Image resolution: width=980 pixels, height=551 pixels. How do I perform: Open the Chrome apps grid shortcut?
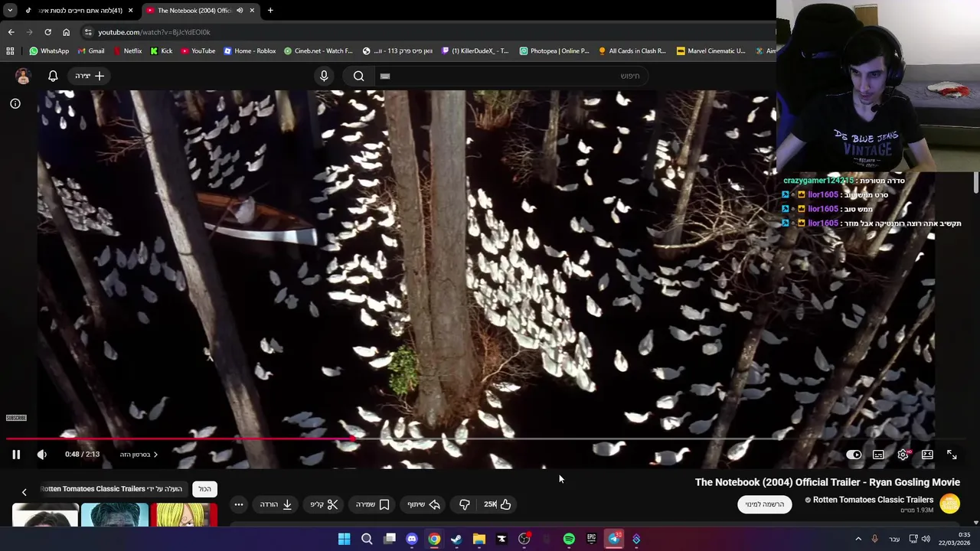10,51
